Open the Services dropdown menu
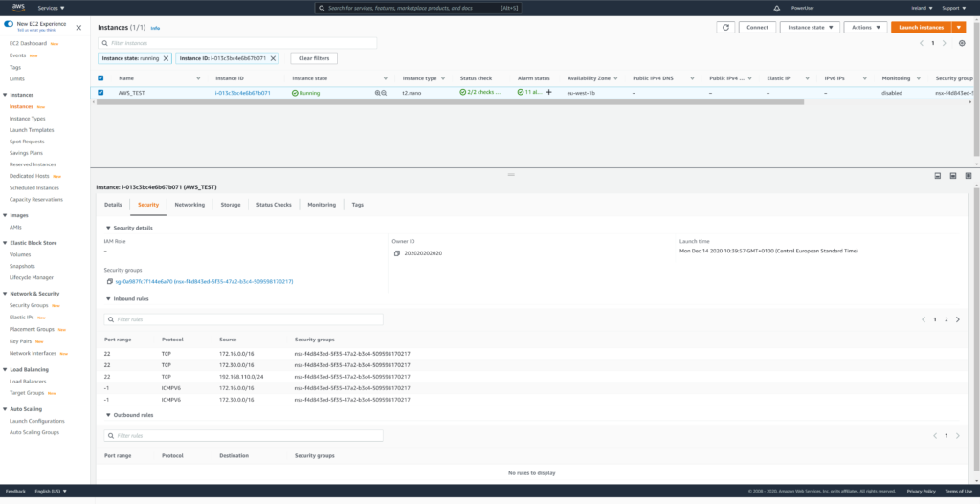The width and height of the screenshot is (980, 504). [x=52, y=8]
